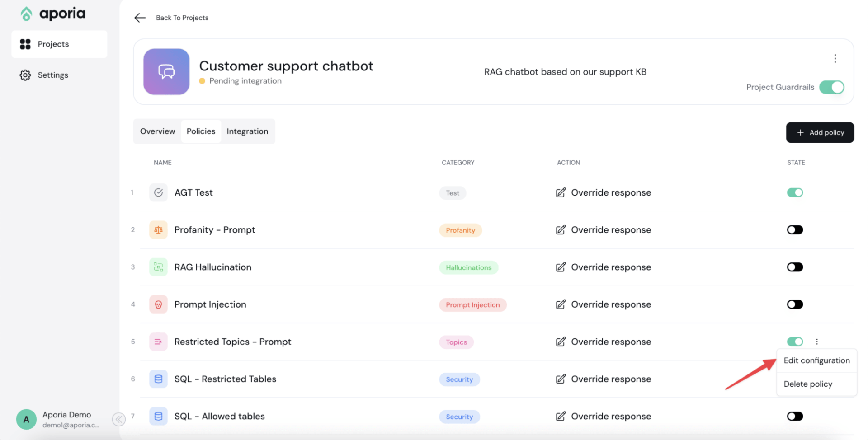Click the Aporia logo
Image resolution: width=868 pixels, height=440 pixels.
point(52,14)
